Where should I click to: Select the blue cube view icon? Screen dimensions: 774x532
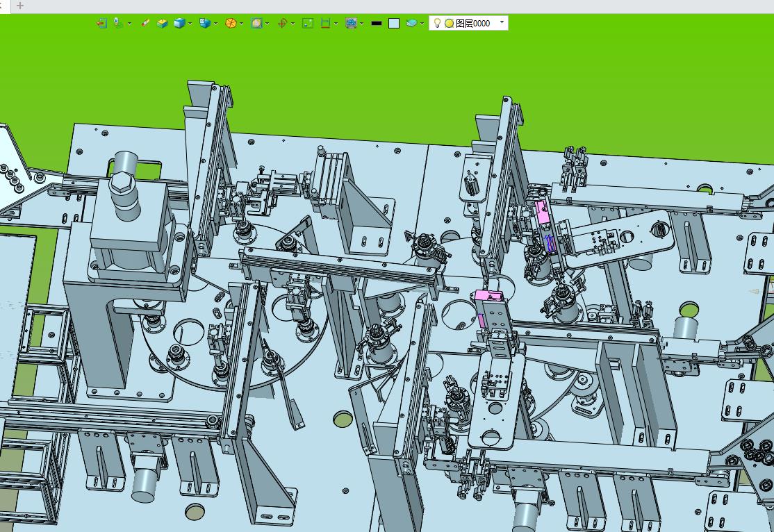179,23
